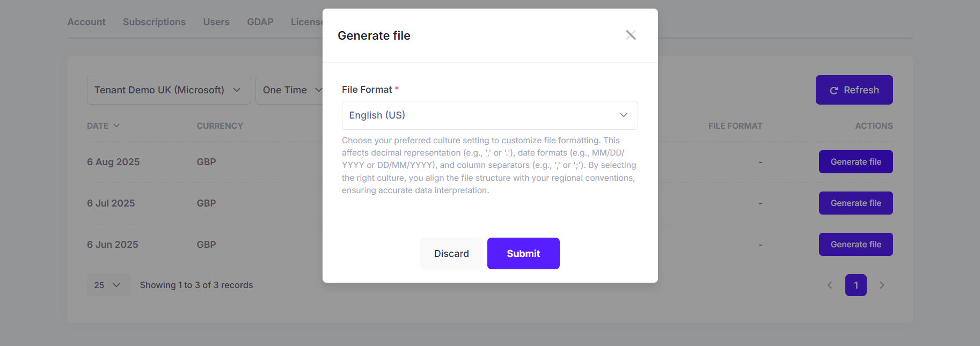Generate file for 6 Jun 2025 row

coord(855,244)
